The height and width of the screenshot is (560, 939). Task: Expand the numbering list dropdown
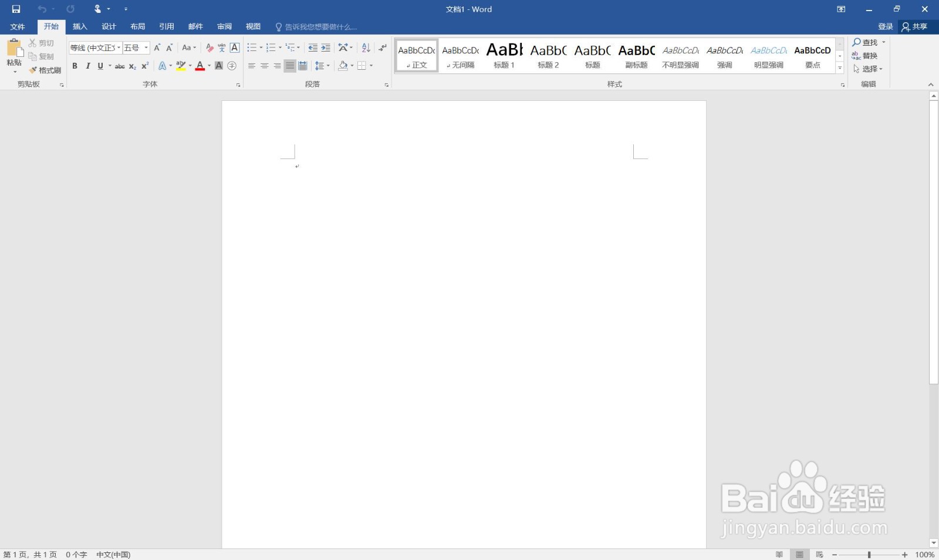pyautogui.click(x=280, y=47)
